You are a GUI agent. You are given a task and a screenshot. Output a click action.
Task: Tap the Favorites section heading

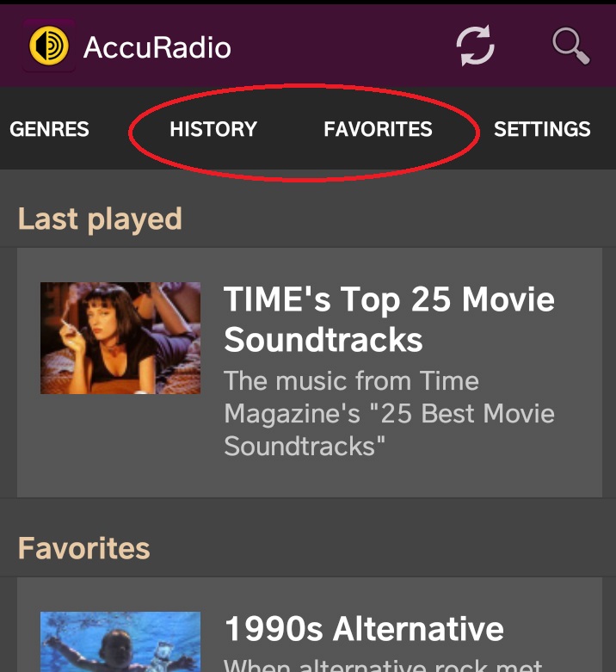(84, 548)
